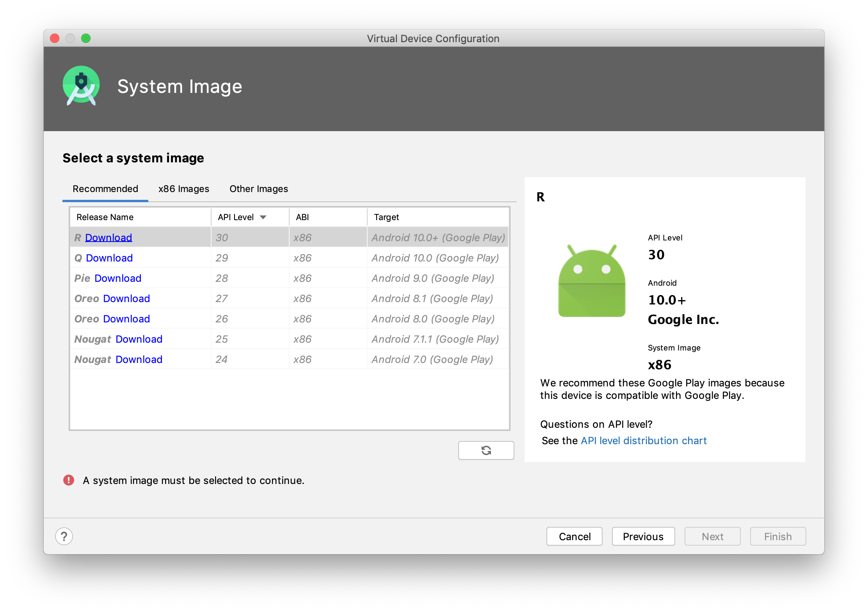
Task: Switch to the x86 Images tab
Action: tap(184, 189)
